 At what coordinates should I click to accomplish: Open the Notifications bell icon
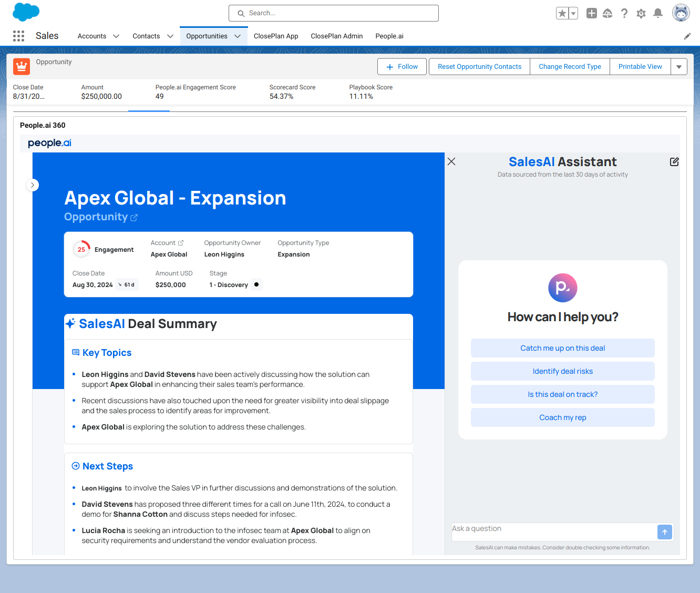(658, 13)
